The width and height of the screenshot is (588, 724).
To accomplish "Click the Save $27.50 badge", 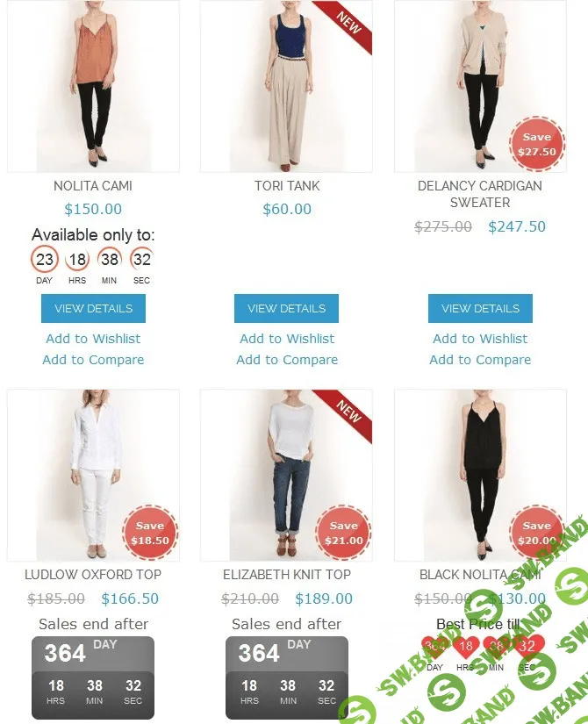I will 537,144.
